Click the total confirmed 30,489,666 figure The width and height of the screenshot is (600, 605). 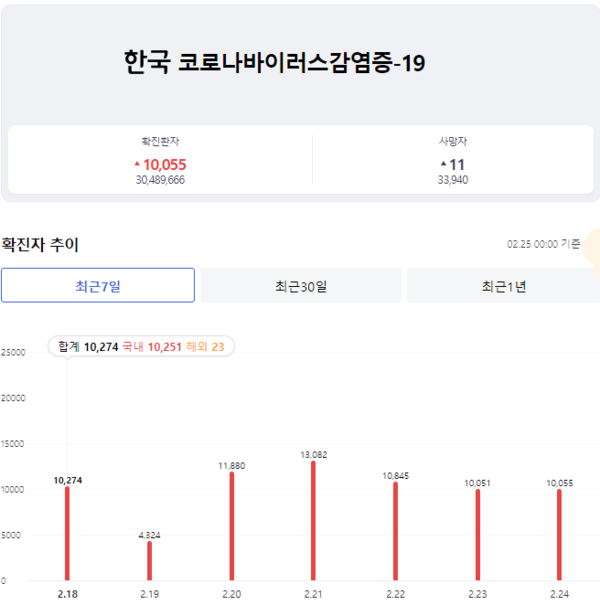[x=160, y=180]
